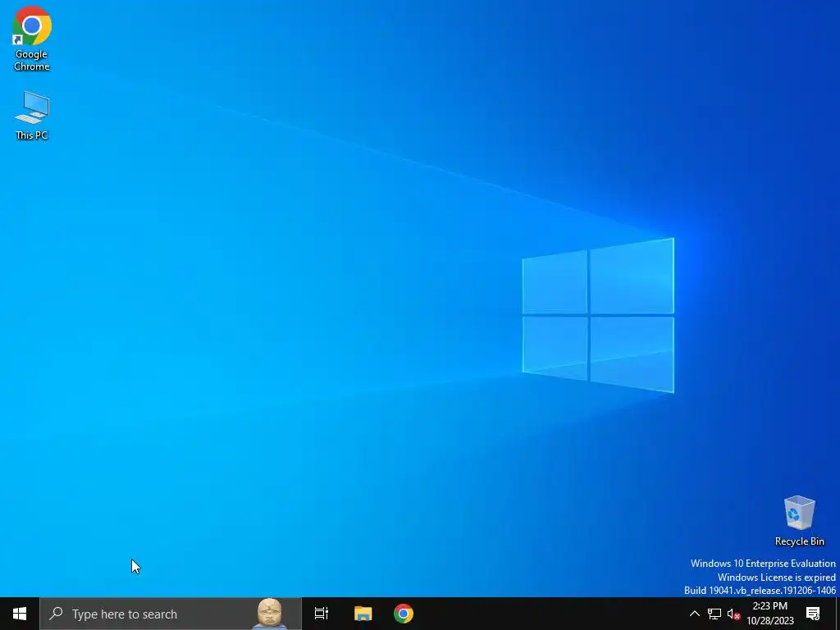This screenshot has width=840, height=630.
Task: Click the muted speaker volume icon
Action: (733, 614)
